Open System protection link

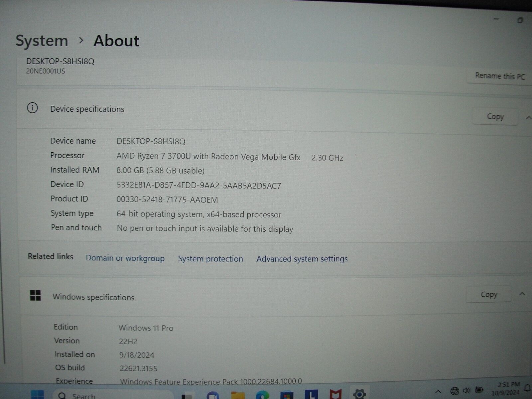210,259
